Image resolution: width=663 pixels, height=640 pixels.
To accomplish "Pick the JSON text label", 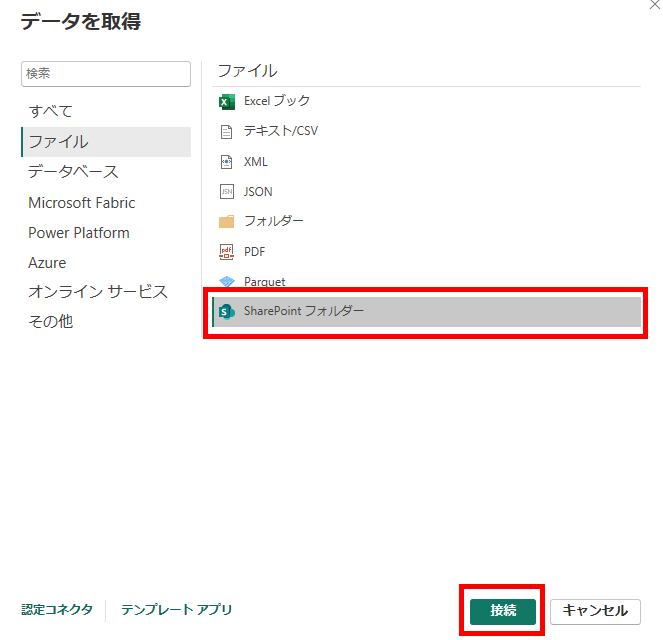I will pos(258,192).
